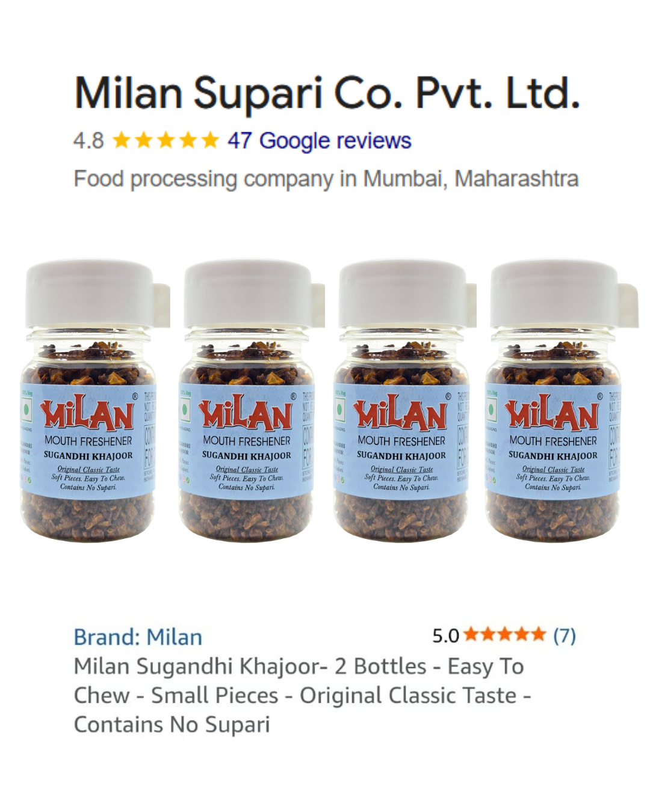Click the Brand: Milan link
This screenshot has width=650, height=812.
tap(138, 637)
